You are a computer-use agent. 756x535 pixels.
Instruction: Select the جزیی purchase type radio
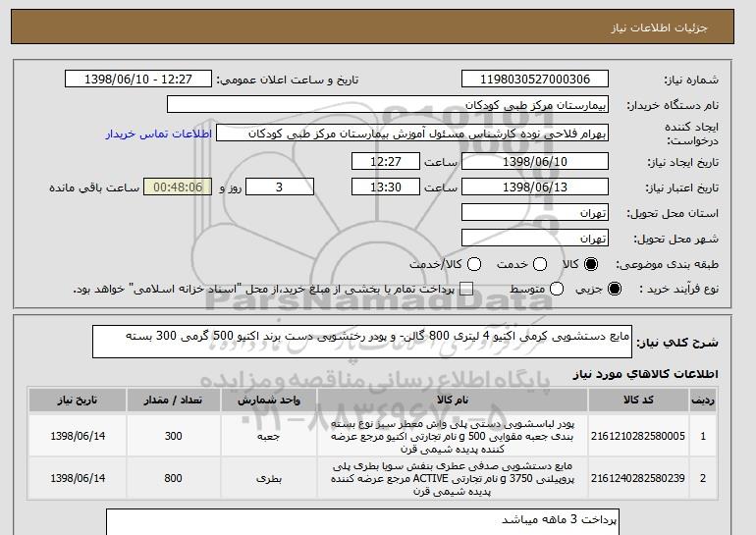615,289
